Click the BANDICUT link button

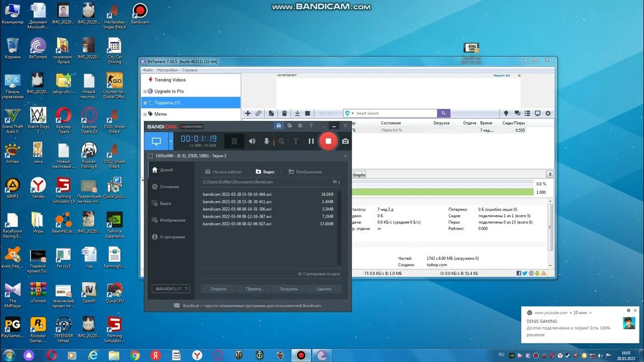[171, 289]
